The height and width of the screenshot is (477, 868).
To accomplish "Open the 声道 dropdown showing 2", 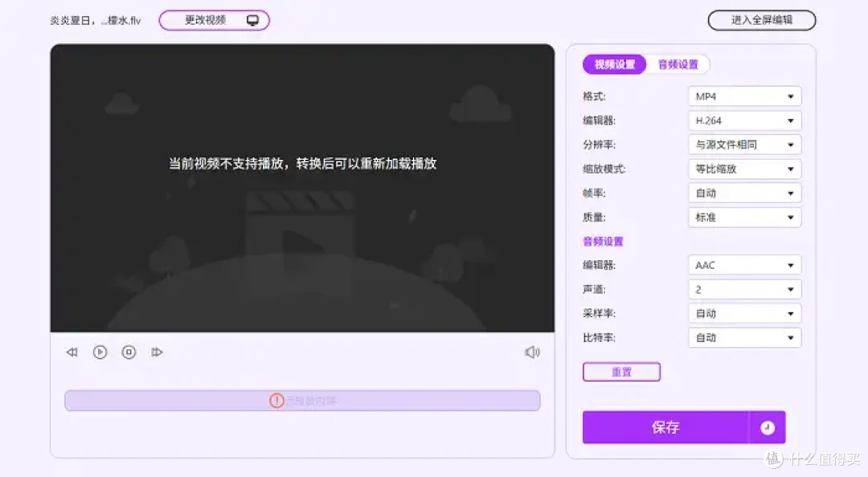I will 744,289.
